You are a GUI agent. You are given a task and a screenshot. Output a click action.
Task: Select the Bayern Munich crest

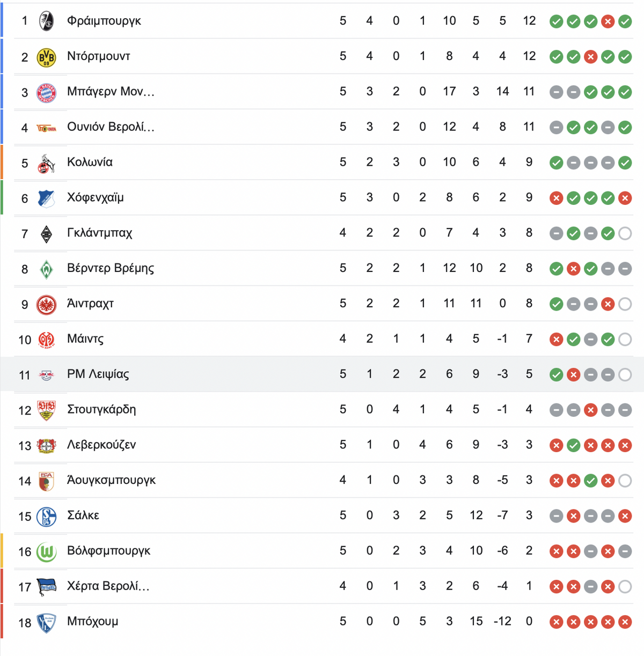(x=46, y=92)
